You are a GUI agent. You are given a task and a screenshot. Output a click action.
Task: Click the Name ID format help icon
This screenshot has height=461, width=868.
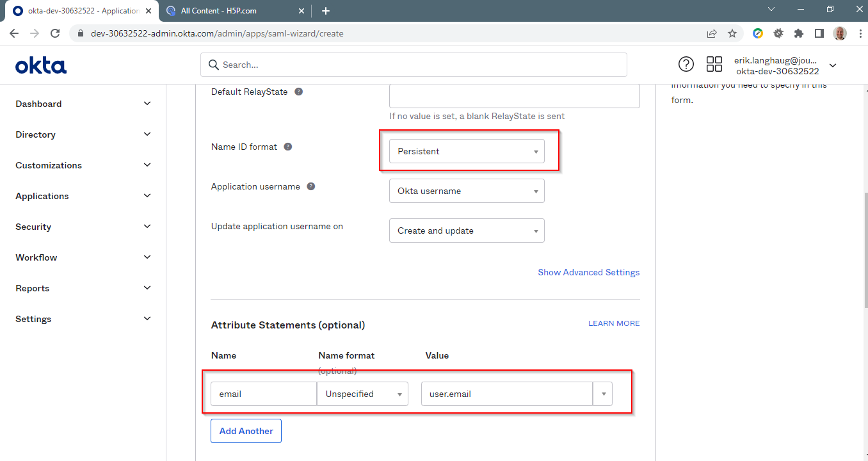click(288, 147)
